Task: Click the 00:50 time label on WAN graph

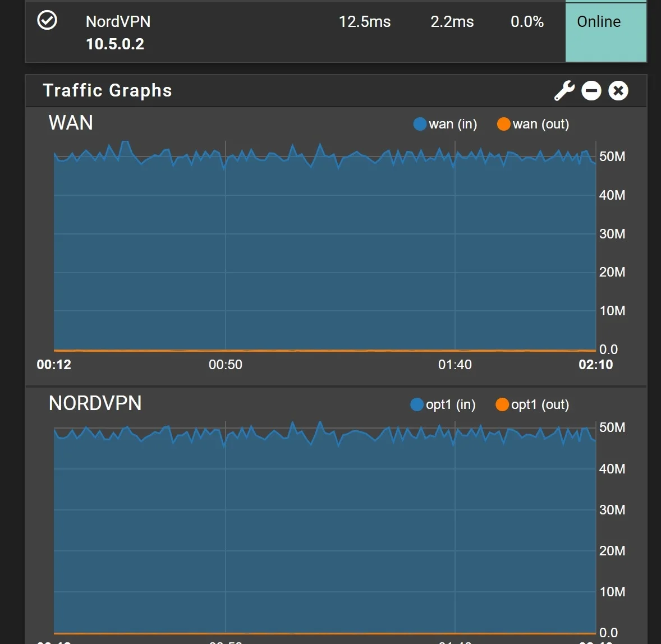Action: (x=226, y=365)
